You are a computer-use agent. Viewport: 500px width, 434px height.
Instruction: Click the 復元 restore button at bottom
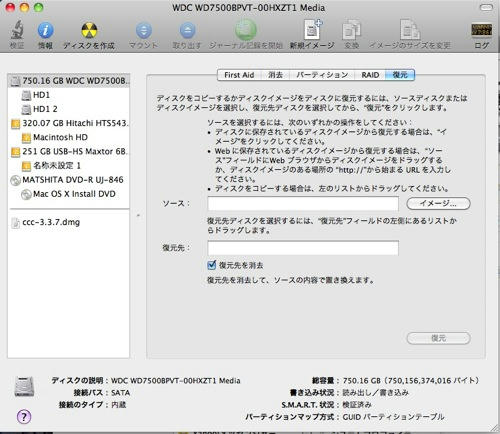(438, 338)
